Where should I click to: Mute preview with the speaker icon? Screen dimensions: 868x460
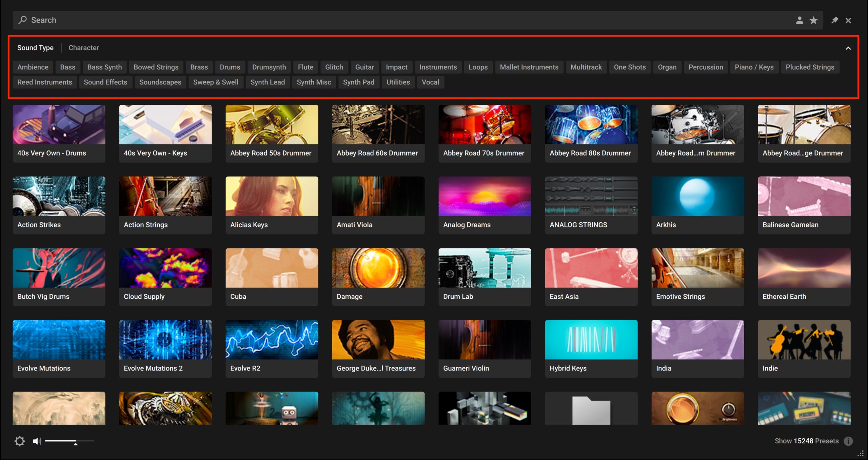tap(37, 441)
